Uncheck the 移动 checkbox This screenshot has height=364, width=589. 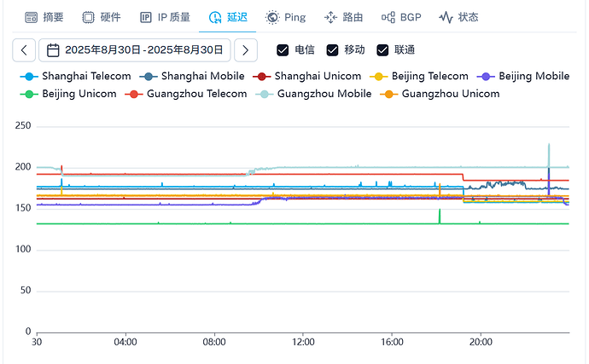(x=332, y=50)
